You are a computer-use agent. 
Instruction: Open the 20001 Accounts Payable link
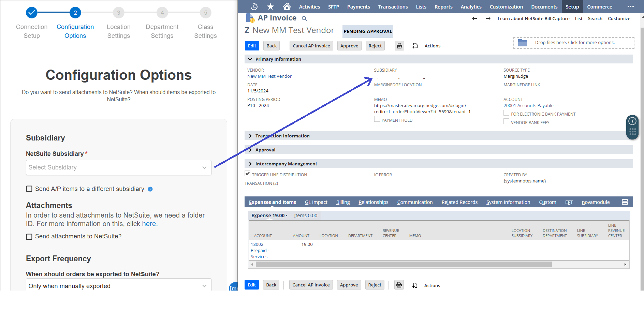pyautogui.click(x=528, y=106)
